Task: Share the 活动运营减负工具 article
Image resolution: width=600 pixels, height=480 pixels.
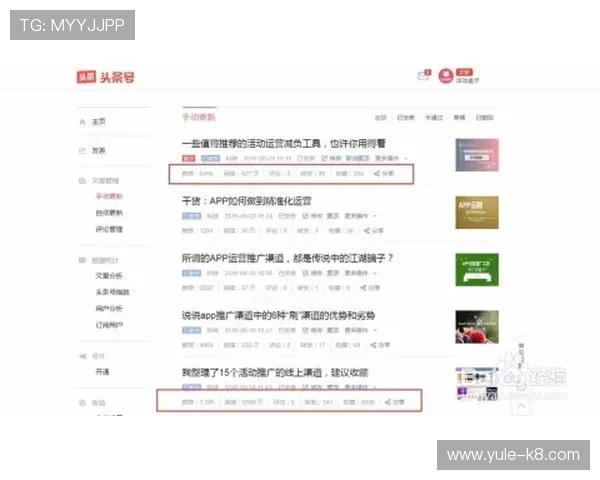Action: [x=384, y=173]
